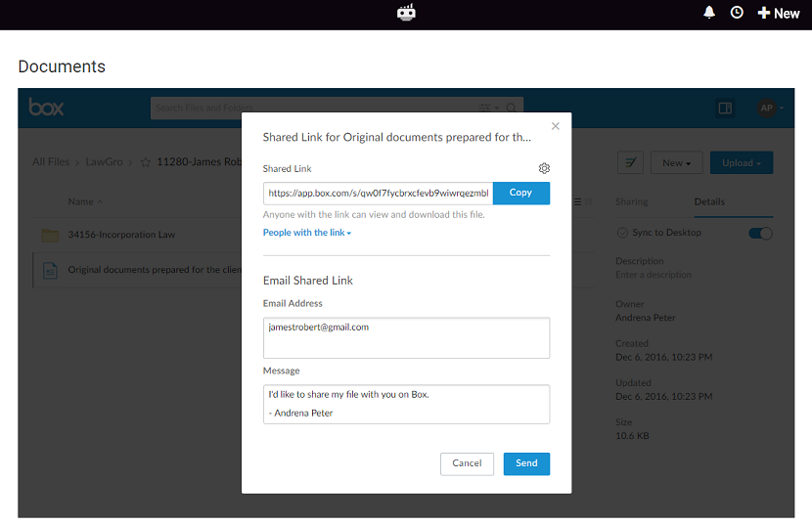Close the Shared Link dialog
Image resolution: width=812 pixels, height=525 pixels.
[x=555, y=126]
